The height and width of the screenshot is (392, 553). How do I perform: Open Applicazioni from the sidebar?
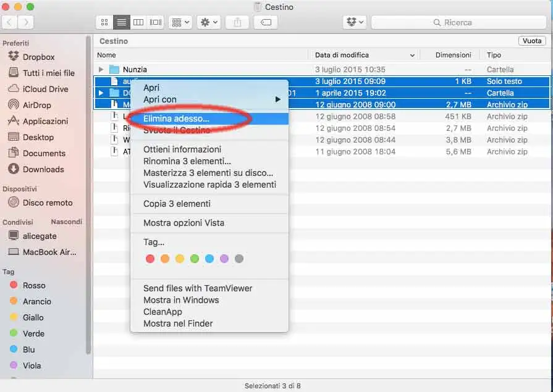click(45, 121)
